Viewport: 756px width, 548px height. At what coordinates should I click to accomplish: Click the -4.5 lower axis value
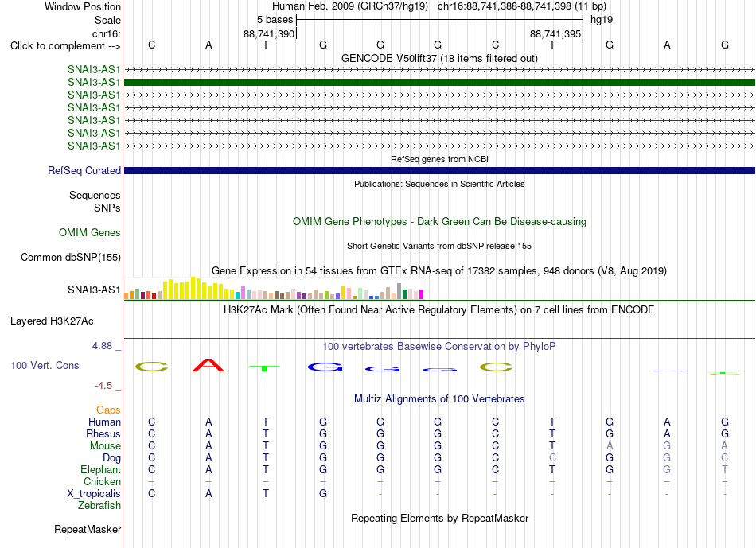pos(103,386)
